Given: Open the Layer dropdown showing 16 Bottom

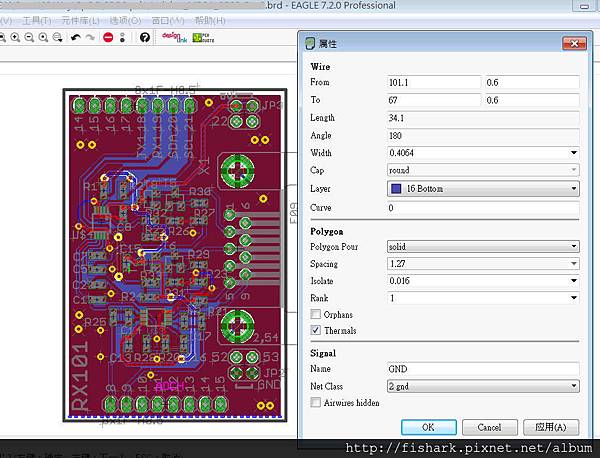Looking at the screenshot, I should pyautogui.click(x=573, y=189).
